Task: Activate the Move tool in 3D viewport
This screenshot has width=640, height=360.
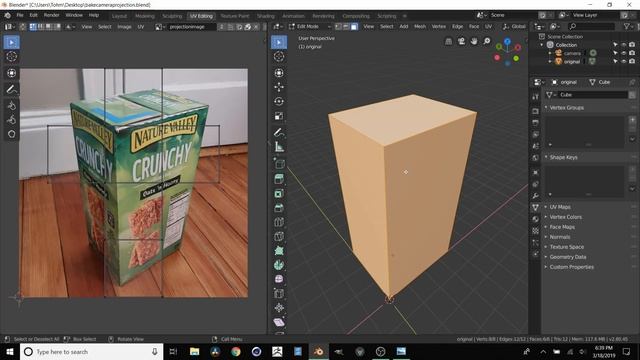Action: pyautogui.click(x=279, y=87)
